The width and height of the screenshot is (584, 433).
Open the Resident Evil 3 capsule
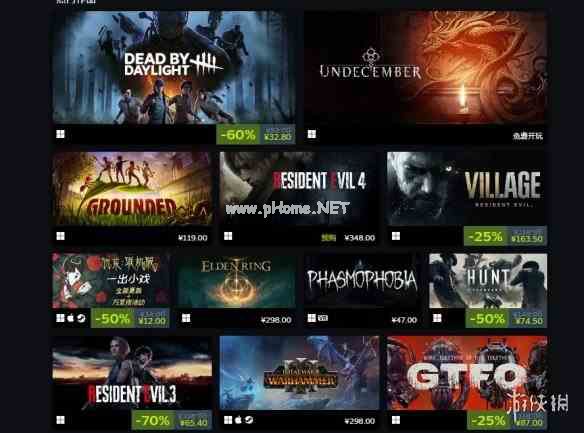point(132,373)
